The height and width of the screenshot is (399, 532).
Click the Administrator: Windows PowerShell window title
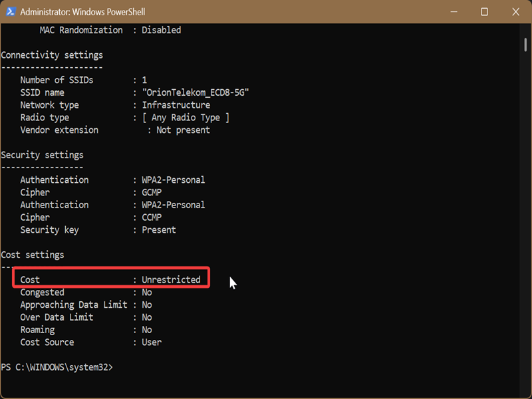pyautogui.click(x=82, y=12)
